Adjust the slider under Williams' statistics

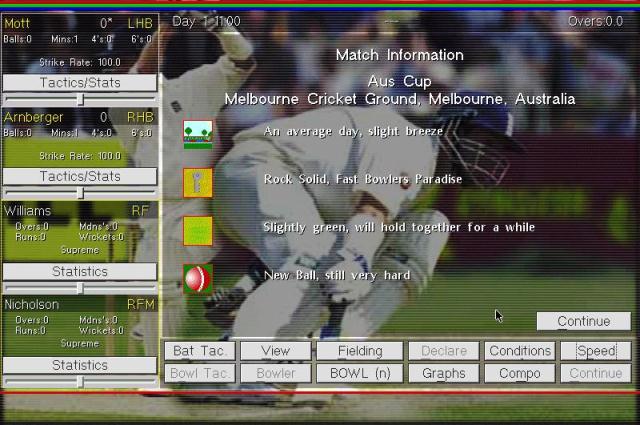tap(80, 288)
